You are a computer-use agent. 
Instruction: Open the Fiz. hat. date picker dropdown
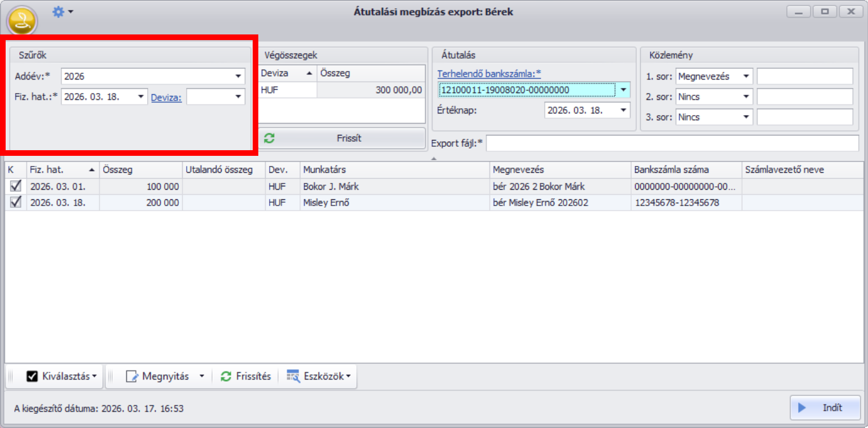coord(141,97)
